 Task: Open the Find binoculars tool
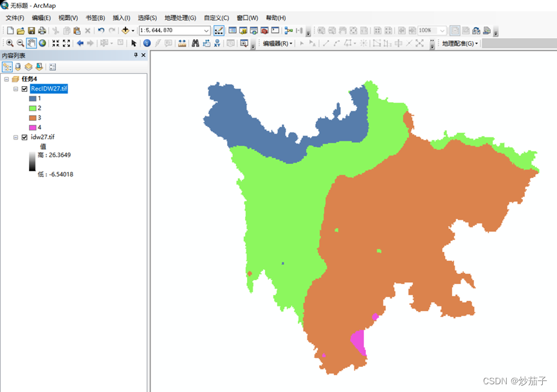tap(196, 43)
